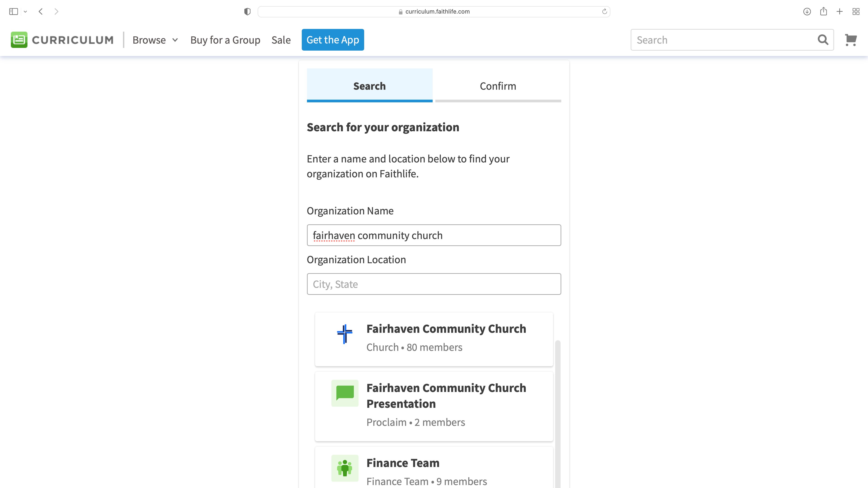Click the curriculum.faithlife.com address bar
The height and width of the screenshot is (488, 868).
point(434,12)
